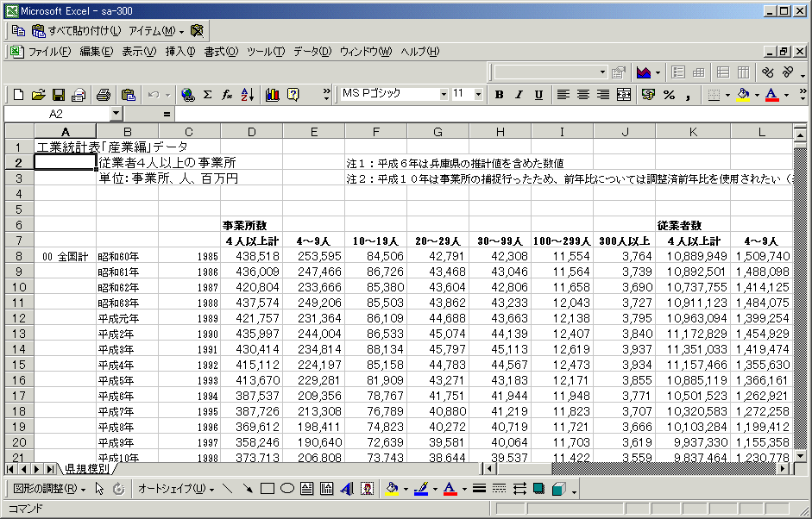Open a file with the folder icon
This screenshot has height=519, width=812.
[38, 95]
